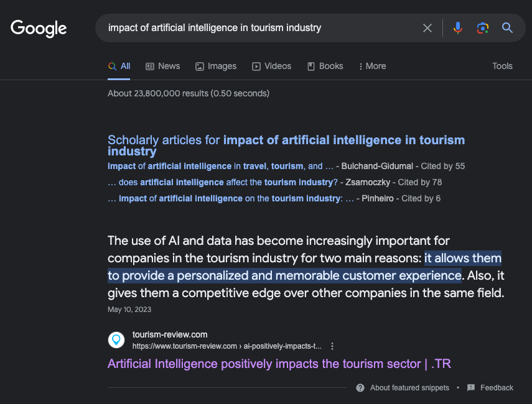Select the All tab

click(x=119, y=66)
